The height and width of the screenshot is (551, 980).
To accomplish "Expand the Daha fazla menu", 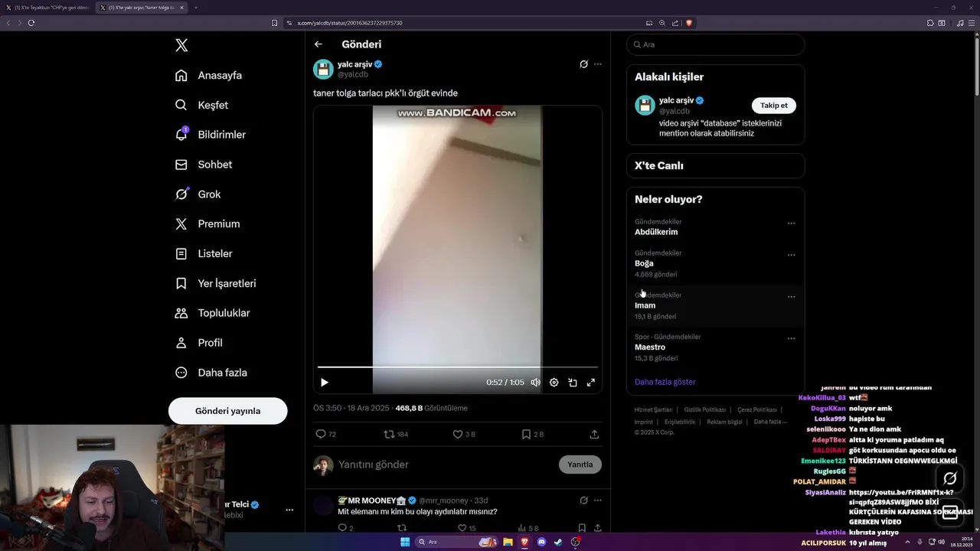I will click(211, 373).
